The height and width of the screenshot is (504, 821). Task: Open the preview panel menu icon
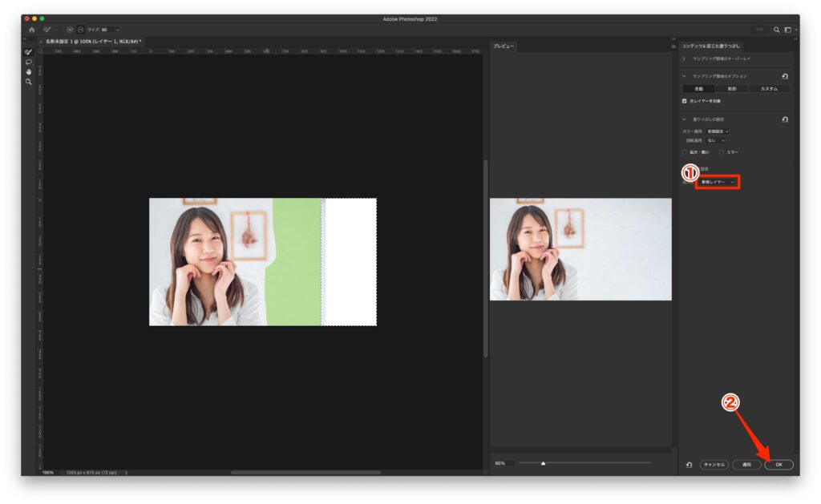click(673, 46)
